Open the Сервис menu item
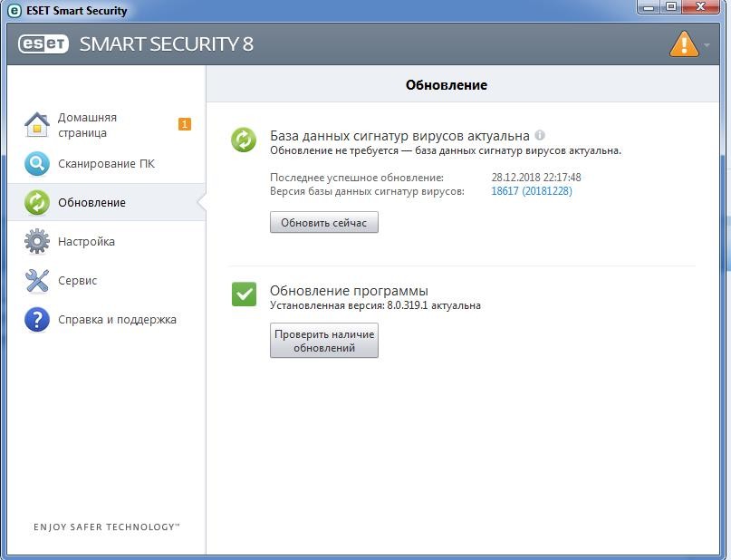 (77, 281)
